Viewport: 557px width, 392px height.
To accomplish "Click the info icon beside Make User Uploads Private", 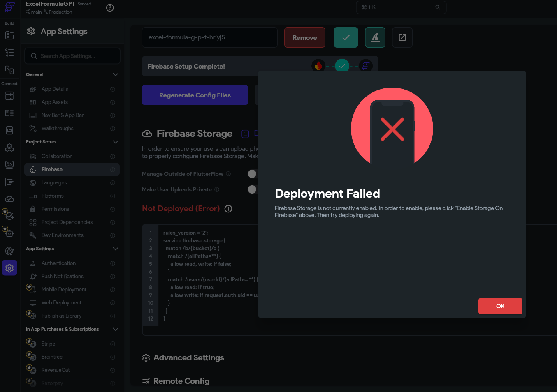I will tap(217, 189).
